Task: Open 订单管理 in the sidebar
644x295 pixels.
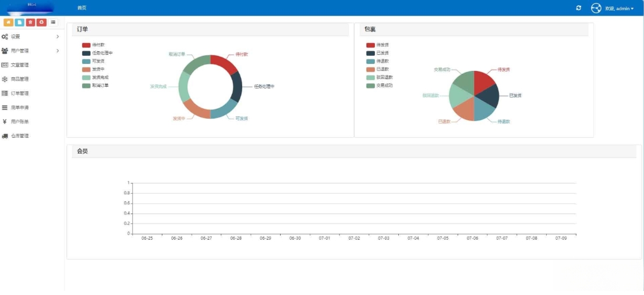Action: [x=20, y=93]
